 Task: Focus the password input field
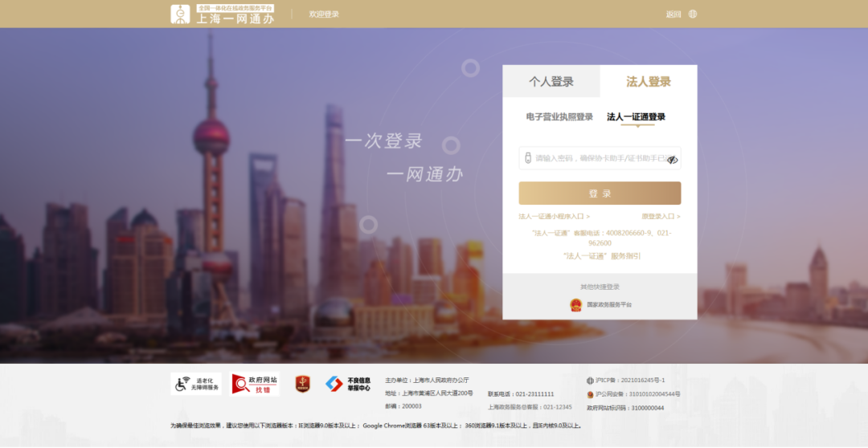click(x=595, y=159)
